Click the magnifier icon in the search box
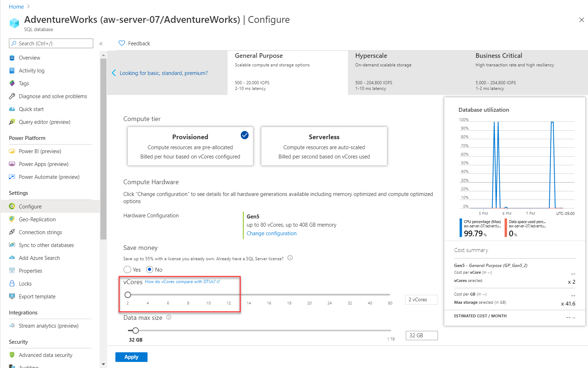This screenshot has height=368, width=588. (x=14, y=43)
